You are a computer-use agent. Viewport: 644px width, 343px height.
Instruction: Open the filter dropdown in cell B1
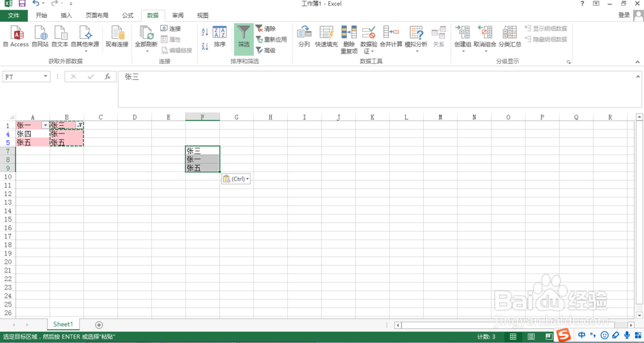79,125
